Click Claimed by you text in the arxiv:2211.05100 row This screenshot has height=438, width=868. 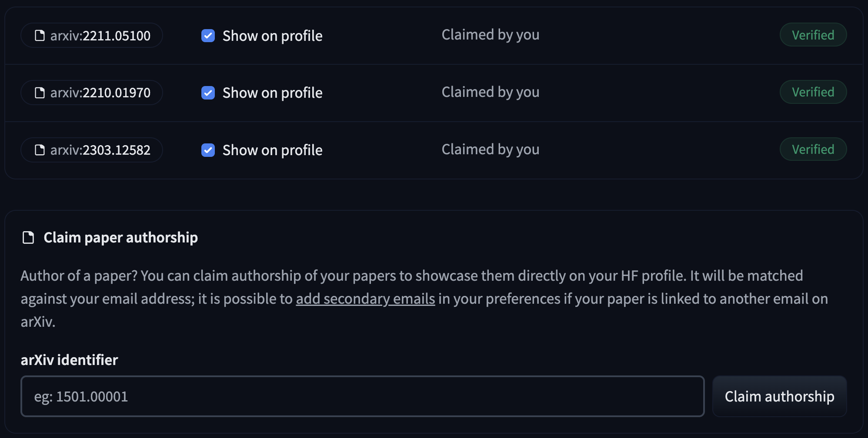tap(490, 35)
